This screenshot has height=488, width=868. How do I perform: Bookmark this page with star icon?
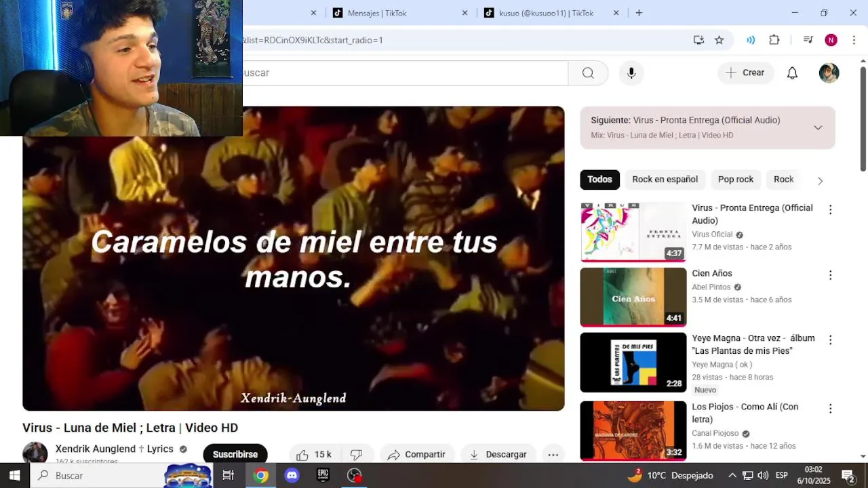click(719, 40)
